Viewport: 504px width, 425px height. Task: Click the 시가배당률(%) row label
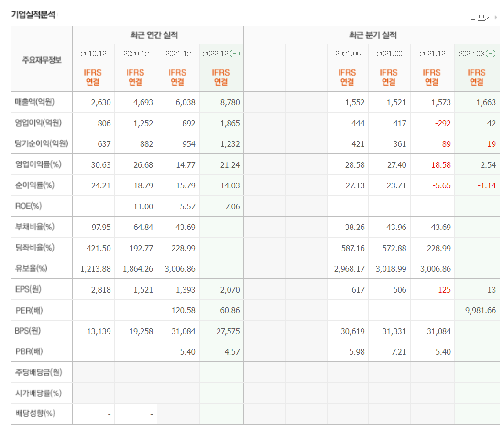[x=38, y=393]
